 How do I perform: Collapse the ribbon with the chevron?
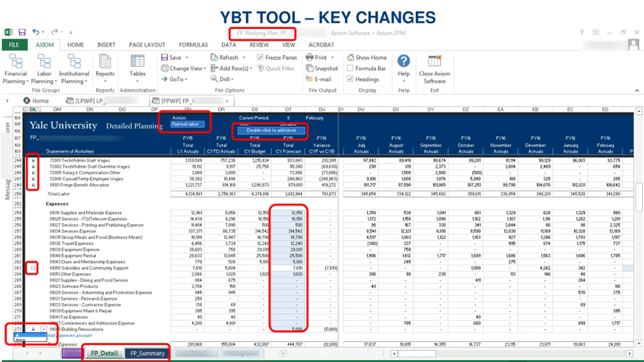tap(637, 90)
